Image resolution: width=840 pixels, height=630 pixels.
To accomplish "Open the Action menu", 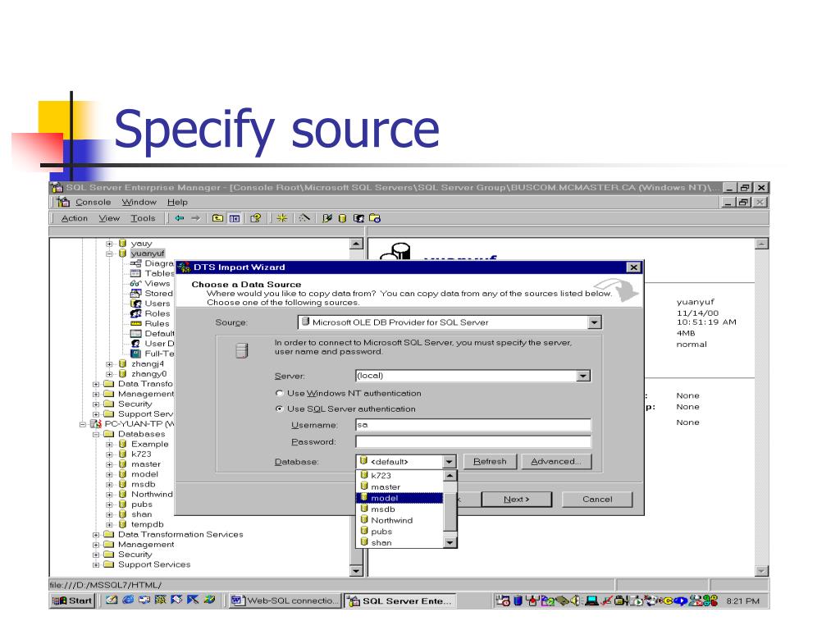I will (x=75, y=218).
